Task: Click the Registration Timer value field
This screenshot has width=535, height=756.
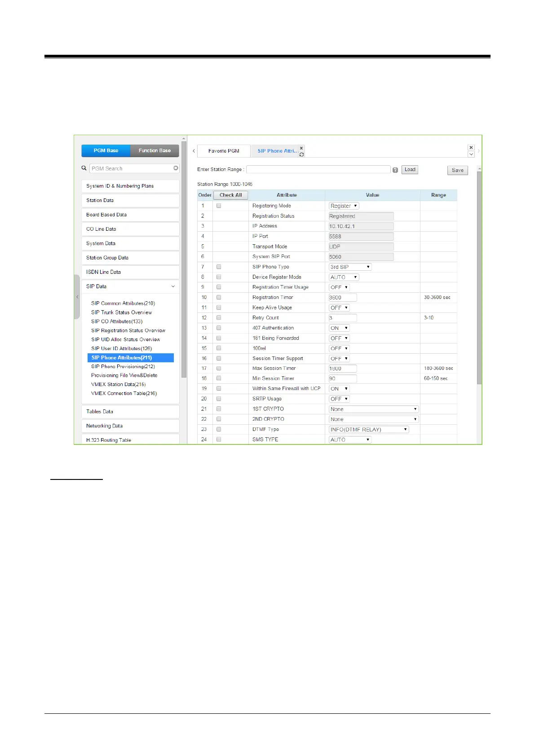Action: tap(343, 297)
